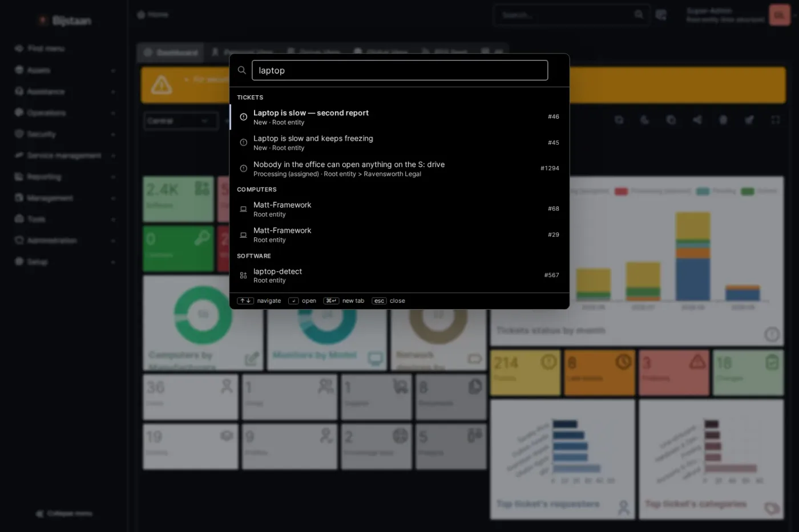Click the warning triangle in the orange banner
Viewport: 799px width, 532px height.
[162, 85]
